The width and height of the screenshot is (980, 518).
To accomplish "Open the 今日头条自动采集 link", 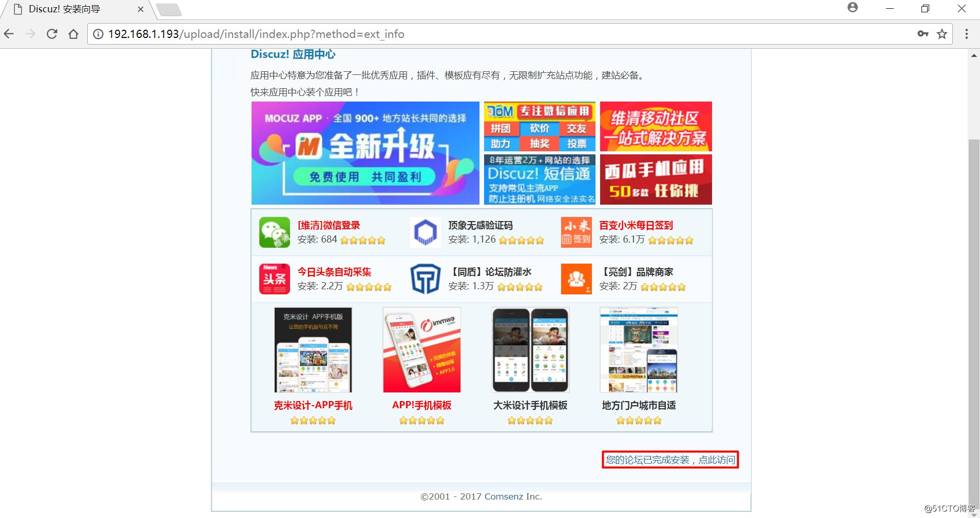I will pos(334,272).
